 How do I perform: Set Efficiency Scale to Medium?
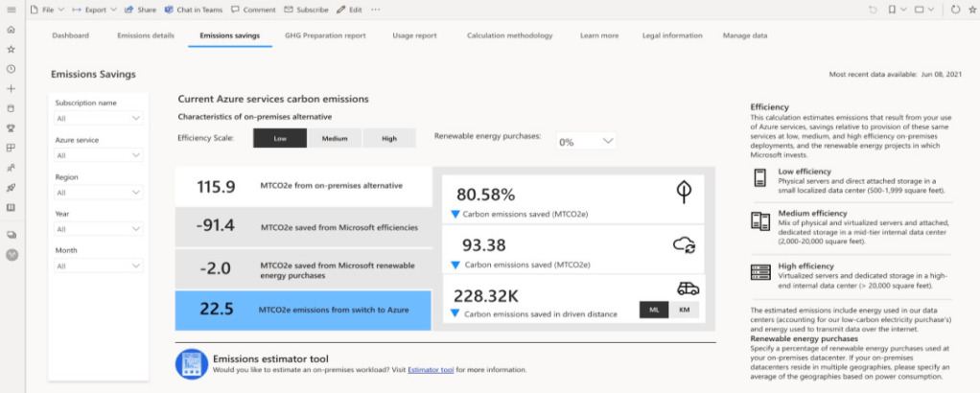coord(335,138)
